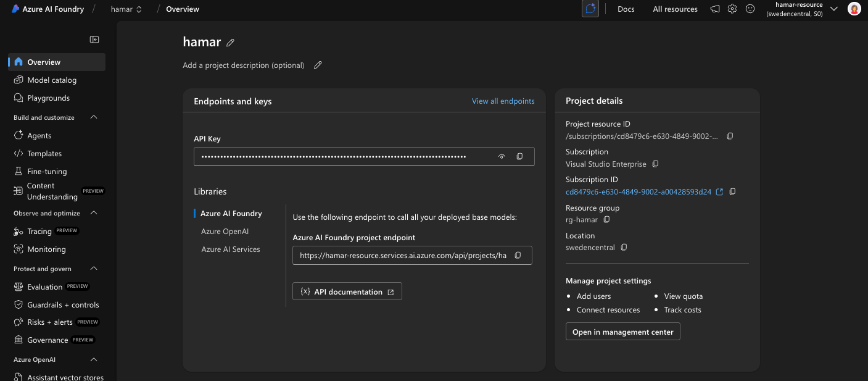This screenshot has width=868, height=381.
Task: Copy the project endpoint URL
Action: point(518,255)
